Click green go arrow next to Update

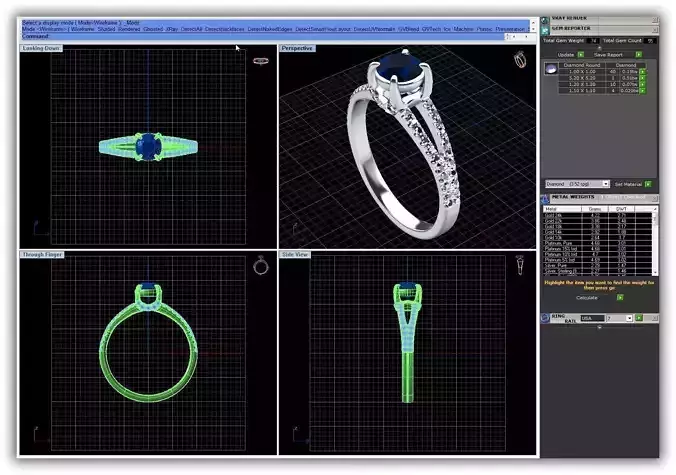click(x=581, y=55)
